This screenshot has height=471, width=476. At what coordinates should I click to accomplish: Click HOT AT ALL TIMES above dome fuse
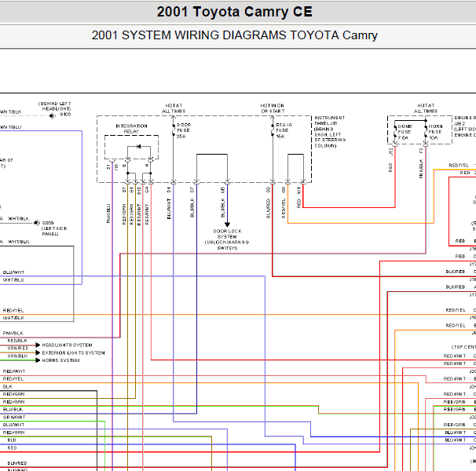(x=426, y=108)
